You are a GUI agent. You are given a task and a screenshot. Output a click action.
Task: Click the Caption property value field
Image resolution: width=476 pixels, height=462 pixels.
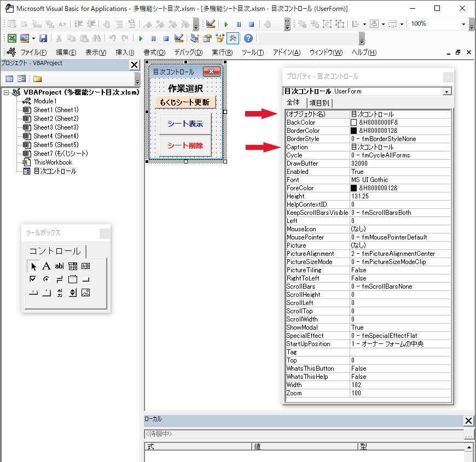[x=400, y=147]
